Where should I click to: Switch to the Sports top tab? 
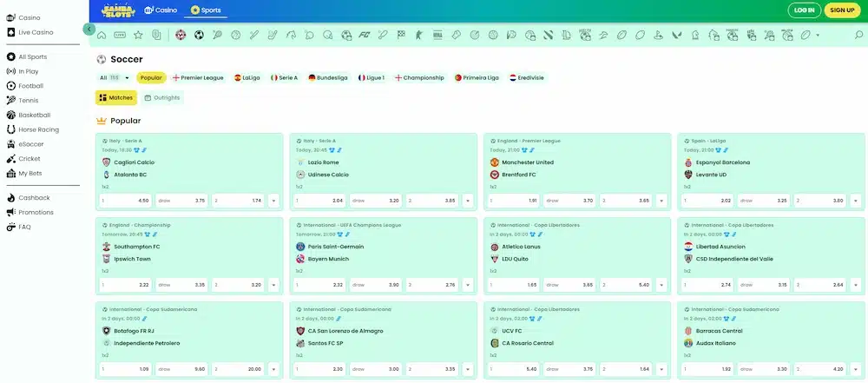(206, 10)
